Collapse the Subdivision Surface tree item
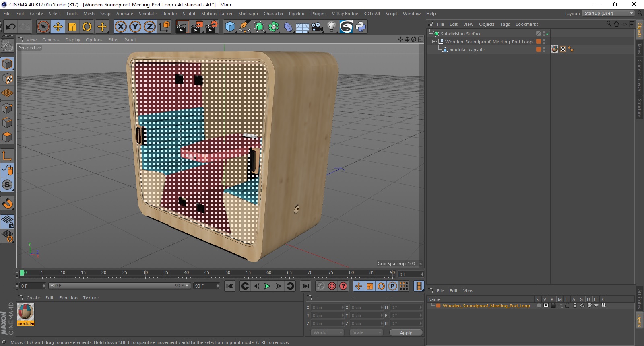Image resolution: width=644 pixels, height=346 pixels. click(x=430, y=34)
